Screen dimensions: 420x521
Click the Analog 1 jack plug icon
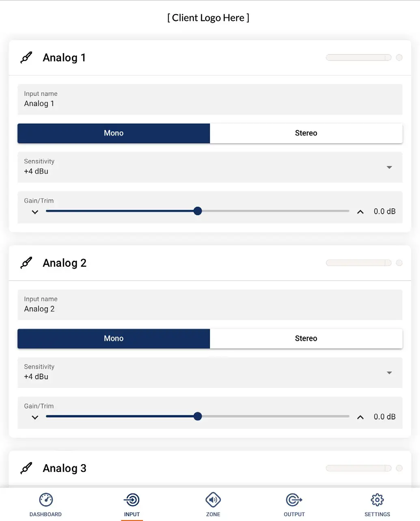pyautogui.click(x=26, y=58)
